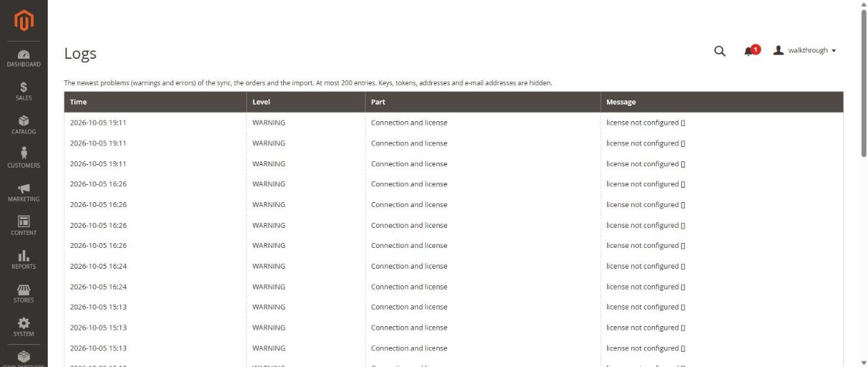Open the System sidebar menu
The height and width of the screenshot is (367, 868).
click(24, 328)
